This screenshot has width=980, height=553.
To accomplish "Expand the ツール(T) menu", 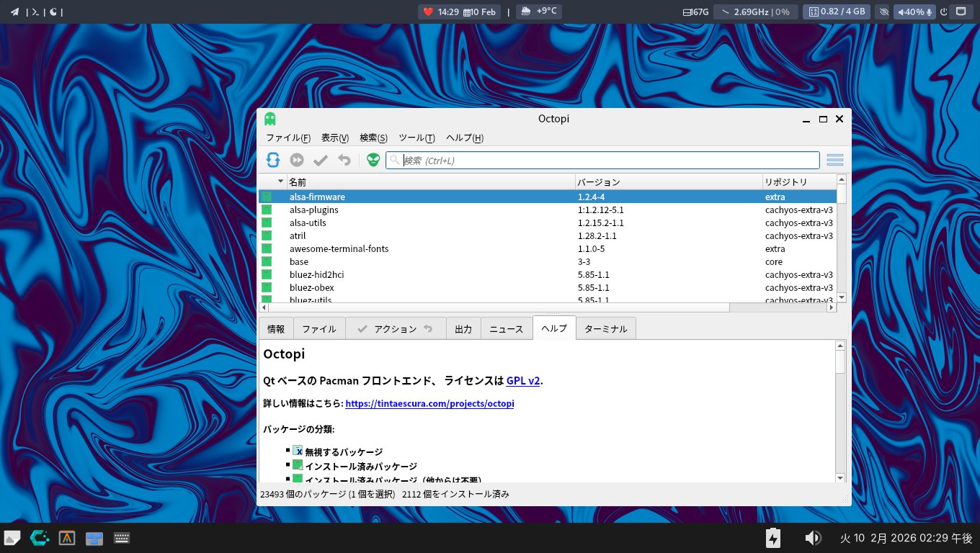I will pyautogui.click(x=416, y=138).
